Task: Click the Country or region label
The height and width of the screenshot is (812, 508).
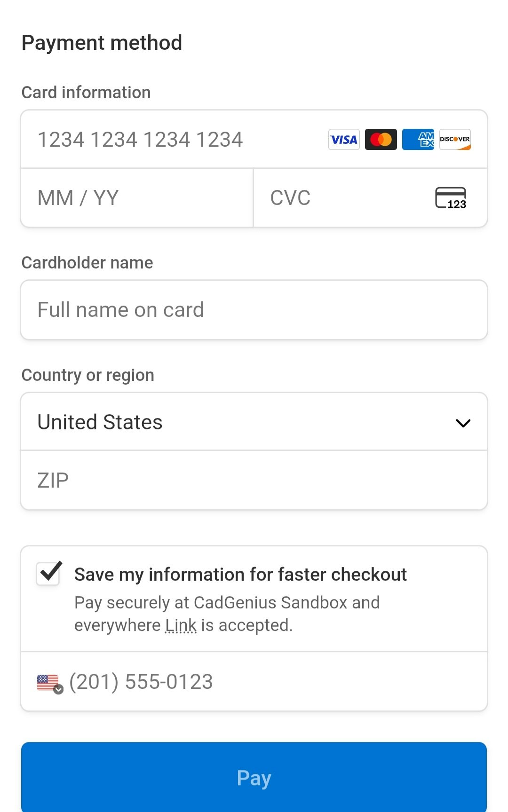Action: (x=88, y=375)
